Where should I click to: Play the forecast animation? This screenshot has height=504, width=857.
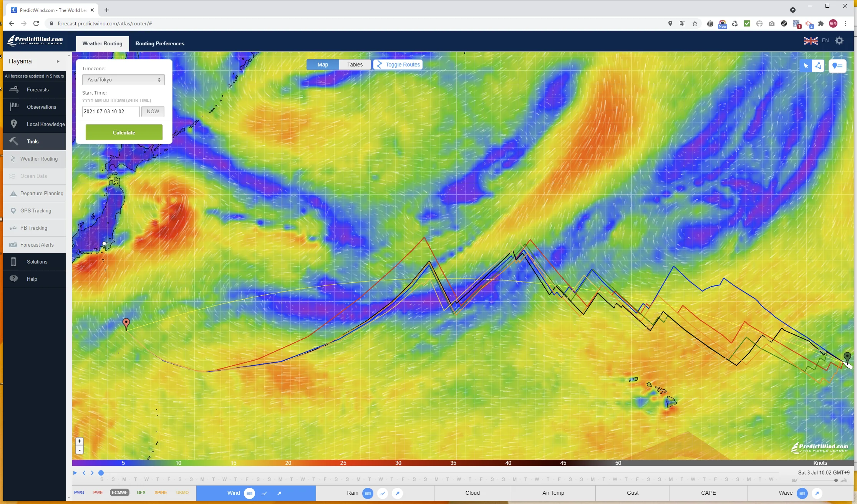point(75,473)
